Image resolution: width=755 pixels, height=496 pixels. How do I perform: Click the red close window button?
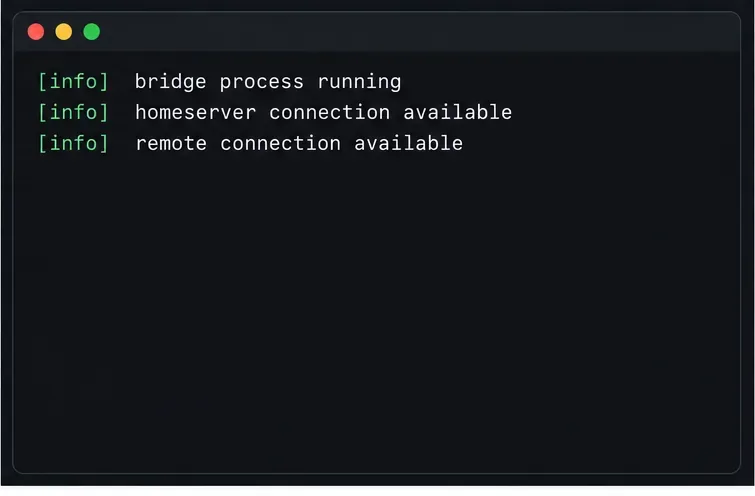[x=36, y=32]
